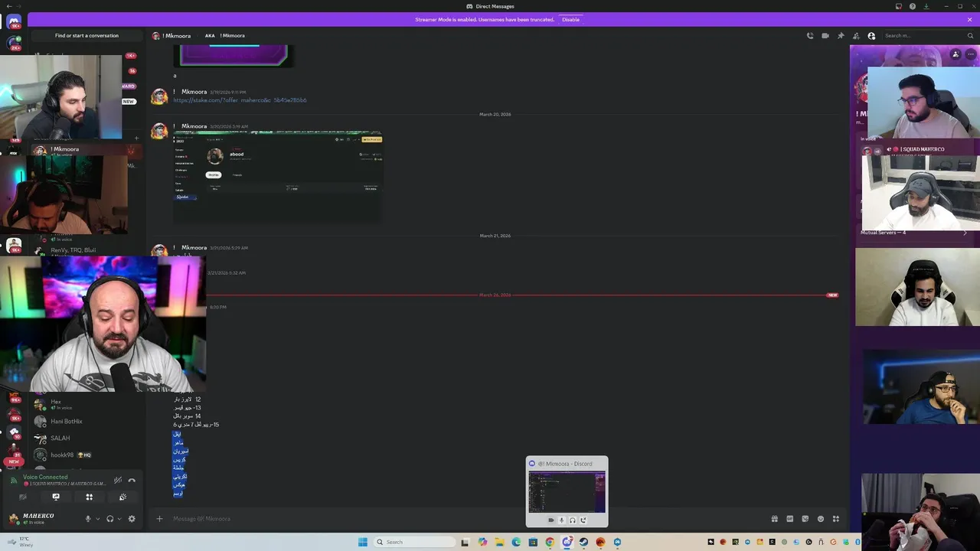Disconnect from voice channel
This screenshot has height=551, width=980.
(132, 481)
